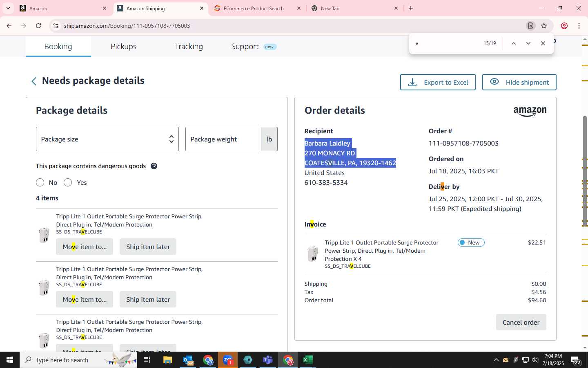Click the page vertical scrollbar thumb
The width and height of the screenshot is (588, 368).
[x=585, y=171]
